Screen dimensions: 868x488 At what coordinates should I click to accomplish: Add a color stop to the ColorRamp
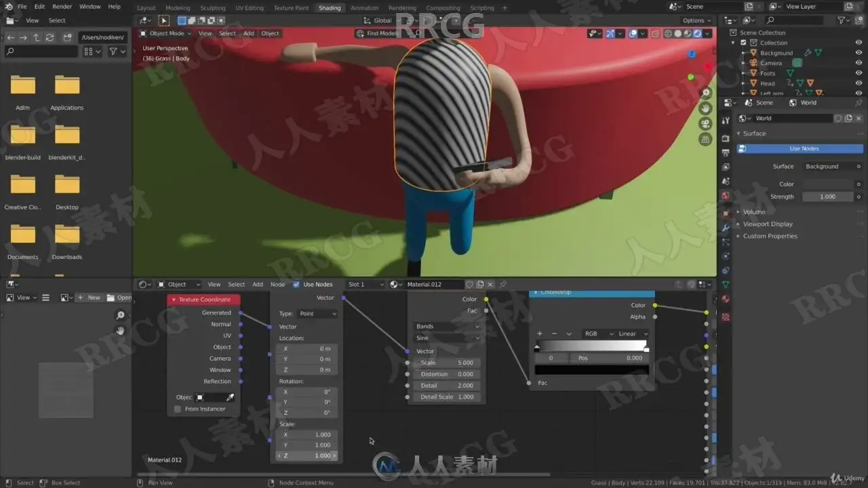(x=540, y=333)
